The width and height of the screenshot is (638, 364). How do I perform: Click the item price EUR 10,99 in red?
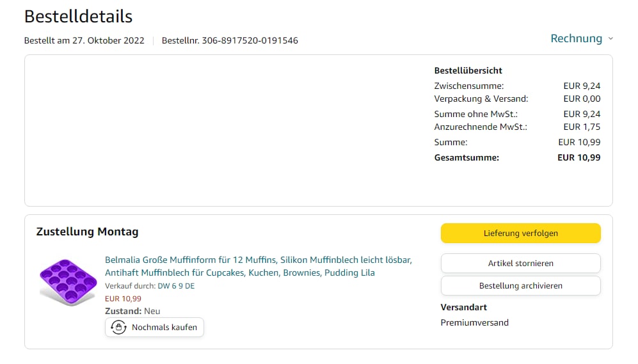pos(123,298)
